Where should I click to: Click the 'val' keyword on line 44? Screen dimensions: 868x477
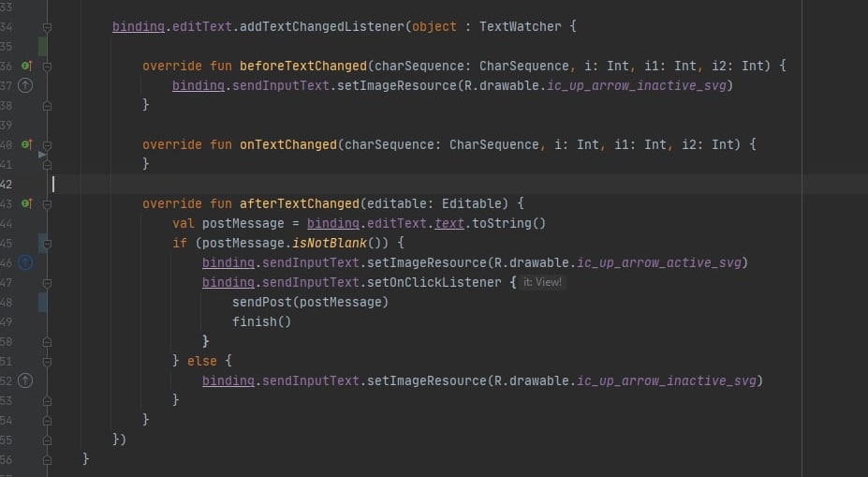pyautogui.click(x=184, y=223)
